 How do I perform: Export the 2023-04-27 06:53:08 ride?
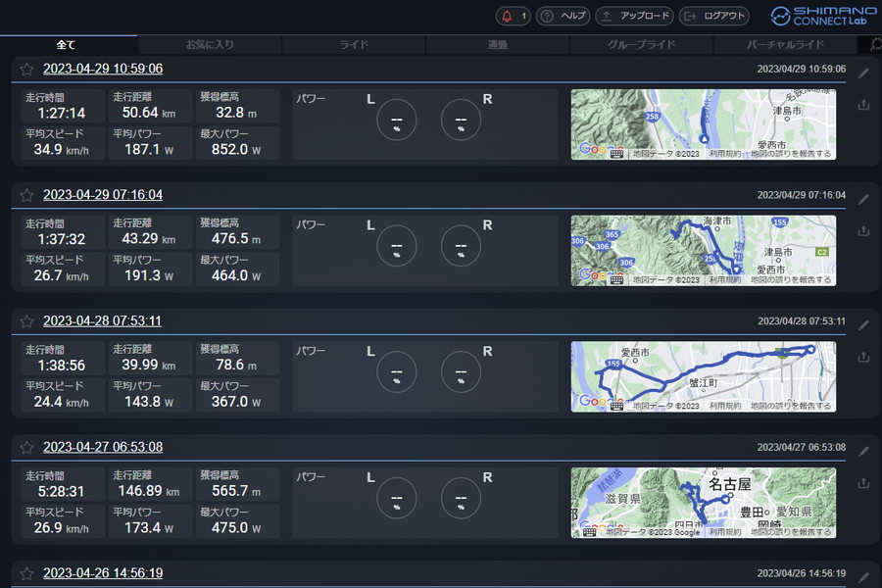863,483
